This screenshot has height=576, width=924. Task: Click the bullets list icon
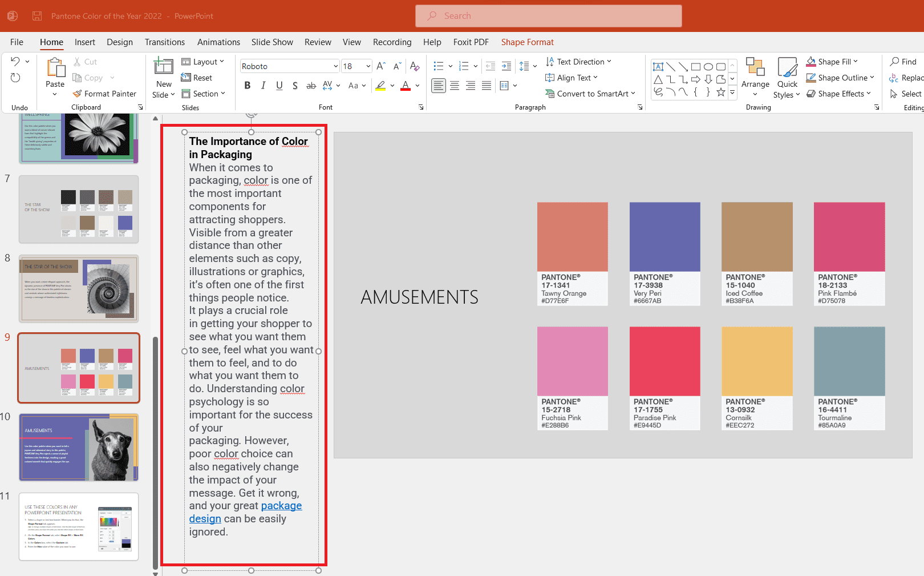(439, 66)
